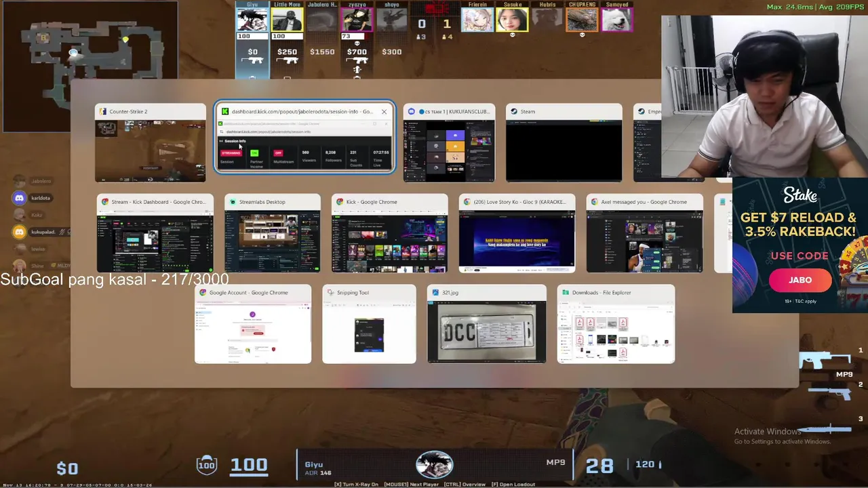Select the pistol in weapon slot 2
Screen dimensions: 868x488
(x=831, y=393)
